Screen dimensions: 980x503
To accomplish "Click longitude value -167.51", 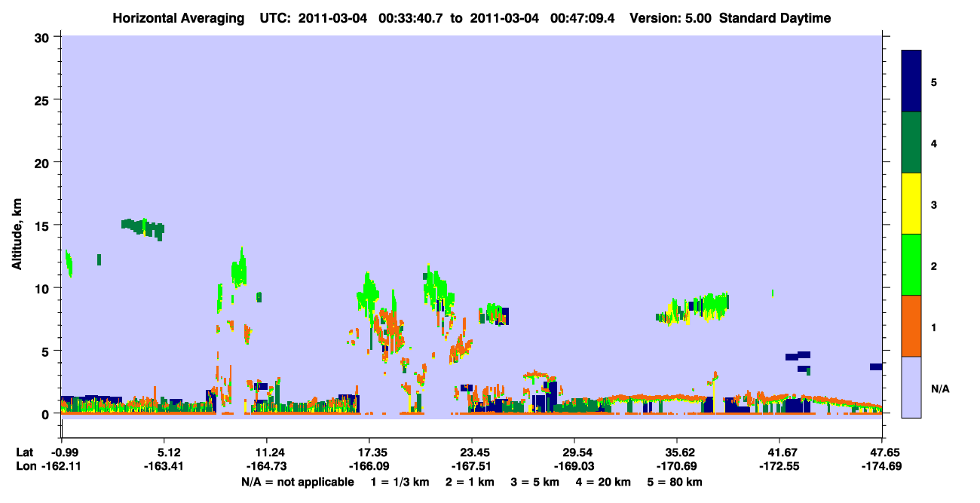I will click(x=471, y=467).
